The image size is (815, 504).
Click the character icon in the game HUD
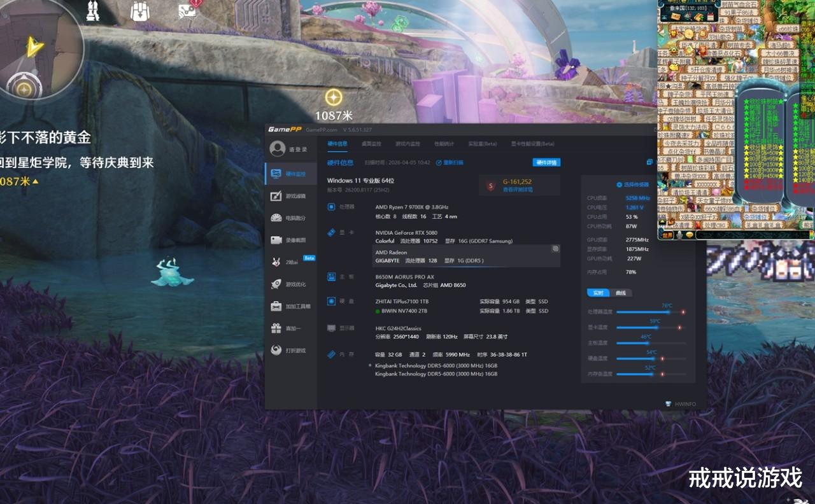pyautogui.click(x=93, y=10)
